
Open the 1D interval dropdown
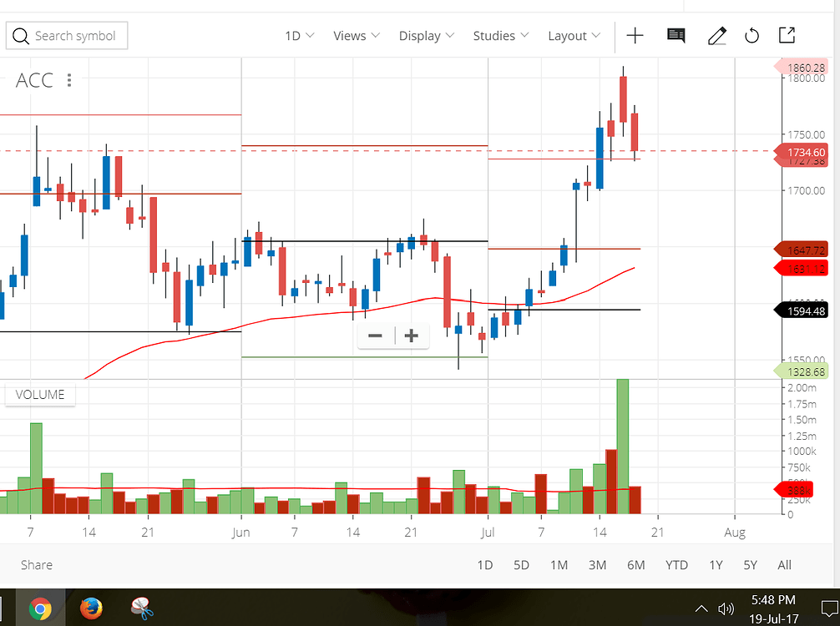click(299, 36)
